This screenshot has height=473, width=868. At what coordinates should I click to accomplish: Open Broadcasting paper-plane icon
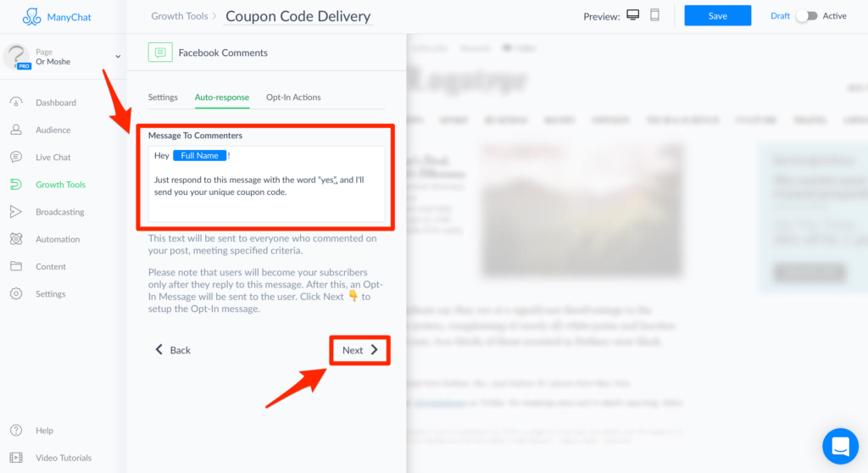click(x=15, y=212)
